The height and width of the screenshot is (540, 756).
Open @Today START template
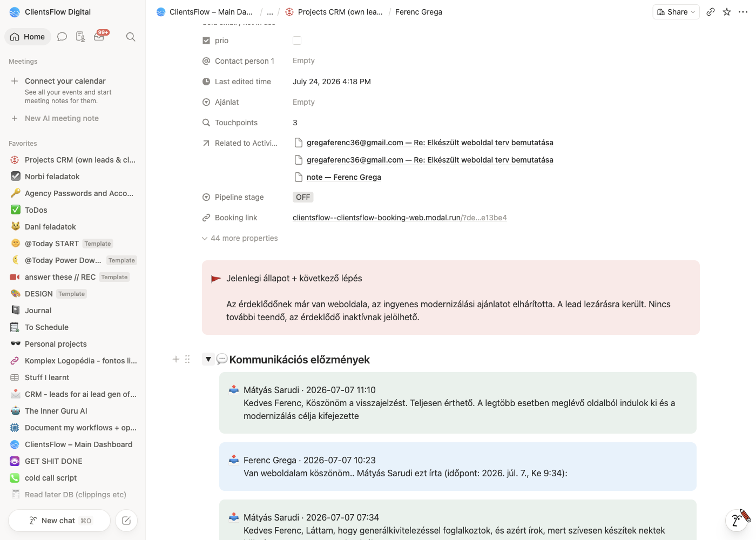[72, 244]
